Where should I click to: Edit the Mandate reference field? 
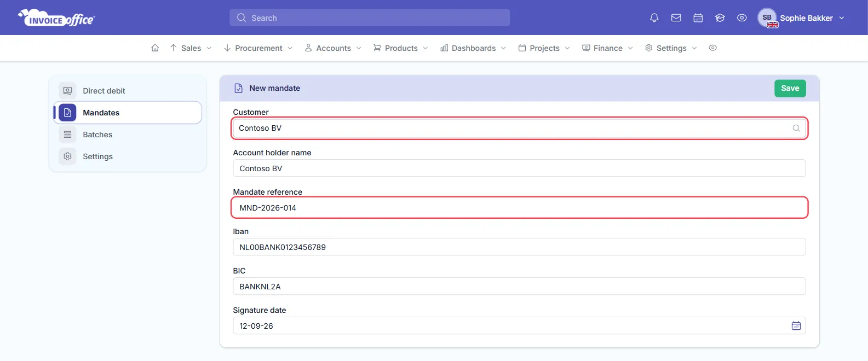point(519,207)
